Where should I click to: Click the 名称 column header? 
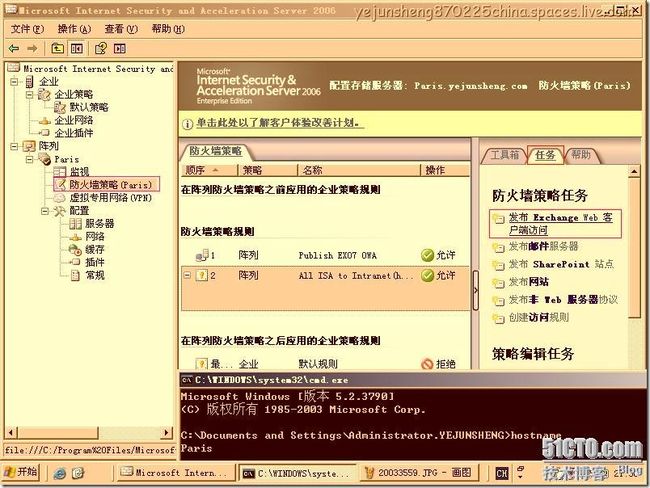pos(359,170)
